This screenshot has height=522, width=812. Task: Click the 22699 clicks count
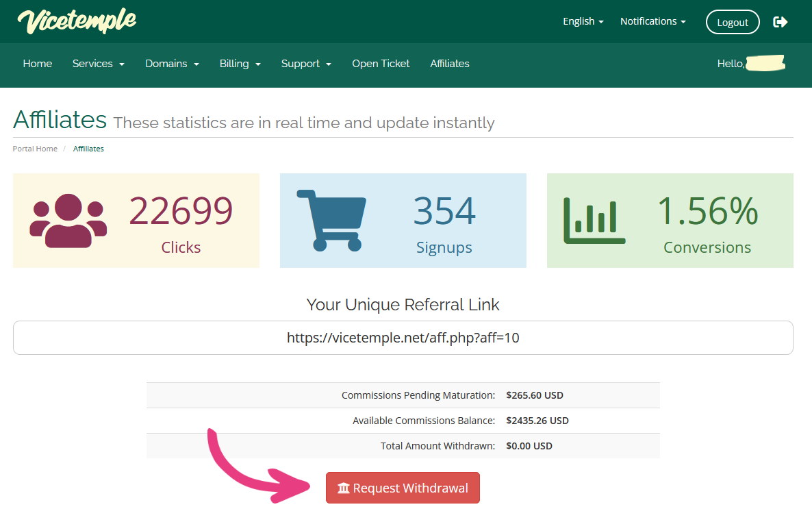tap(181, 211)
